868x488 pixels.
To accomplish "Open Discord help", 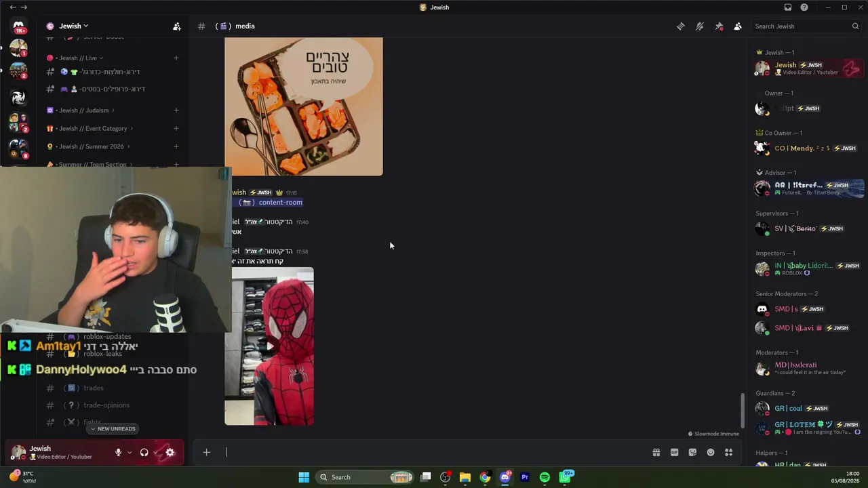I will tap(804, 7).
